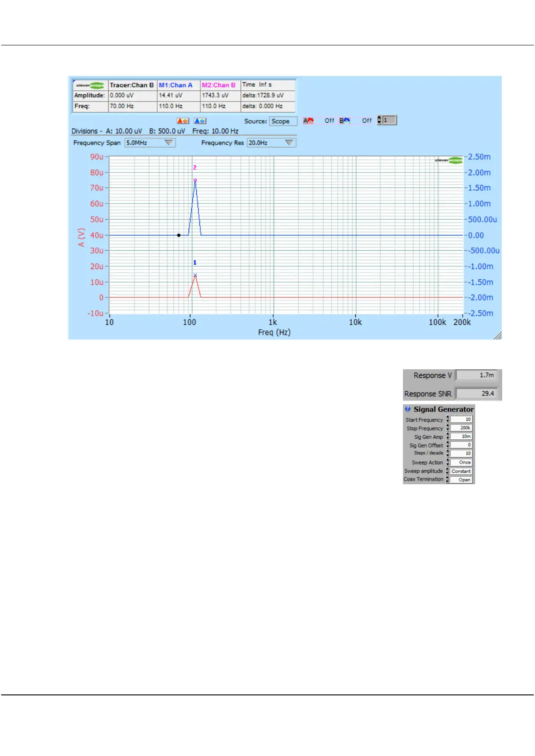Click the 0.00 right axis label

click(x=476, y=235)
